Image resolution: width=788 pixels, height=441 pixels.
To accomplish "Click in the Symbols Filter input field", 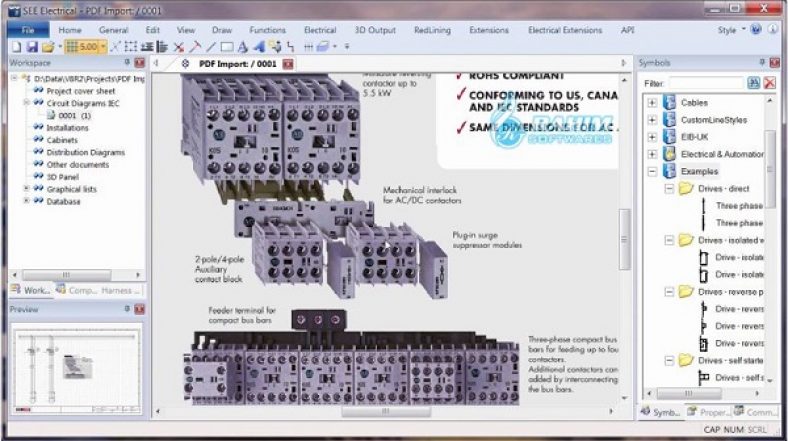I will point(706,83).
